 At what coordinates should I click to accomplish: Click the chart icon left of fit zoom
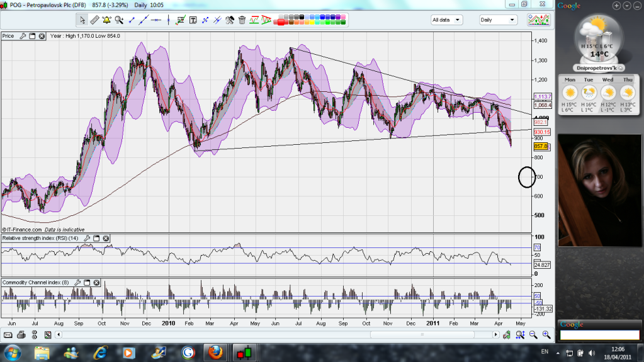pos(507,336)
